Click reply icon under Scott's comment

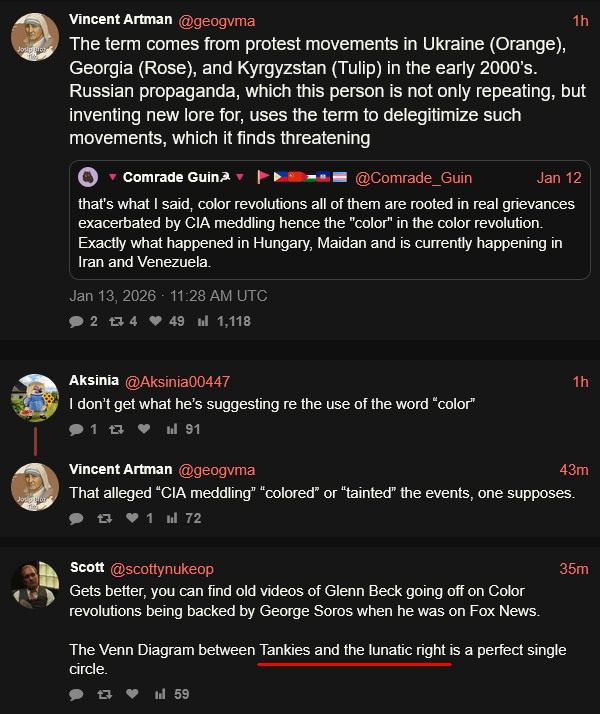(x=77, y=693)
